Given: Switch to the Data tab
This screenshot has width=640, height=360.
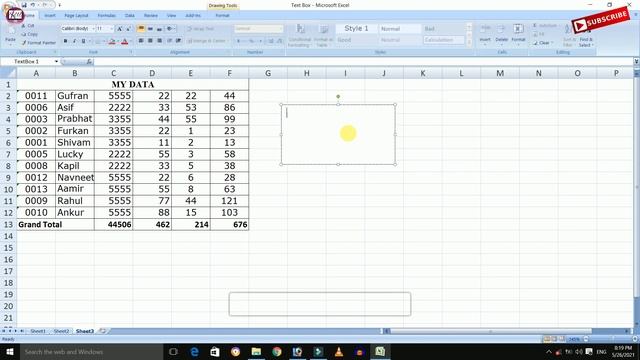Looking at the screenshot, I should click(130, 16).
